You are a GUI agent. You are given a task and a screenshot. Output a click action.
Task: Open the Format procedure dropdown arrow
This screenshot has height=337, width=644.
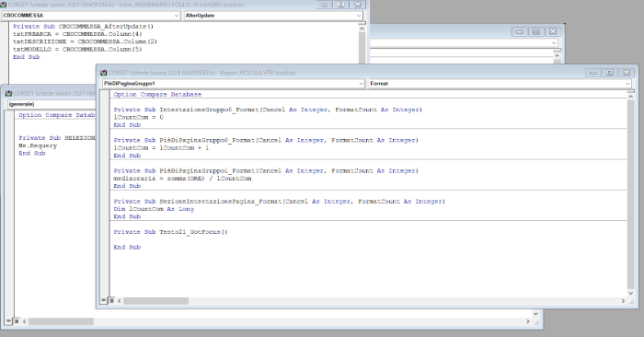(x=627, y=84)
